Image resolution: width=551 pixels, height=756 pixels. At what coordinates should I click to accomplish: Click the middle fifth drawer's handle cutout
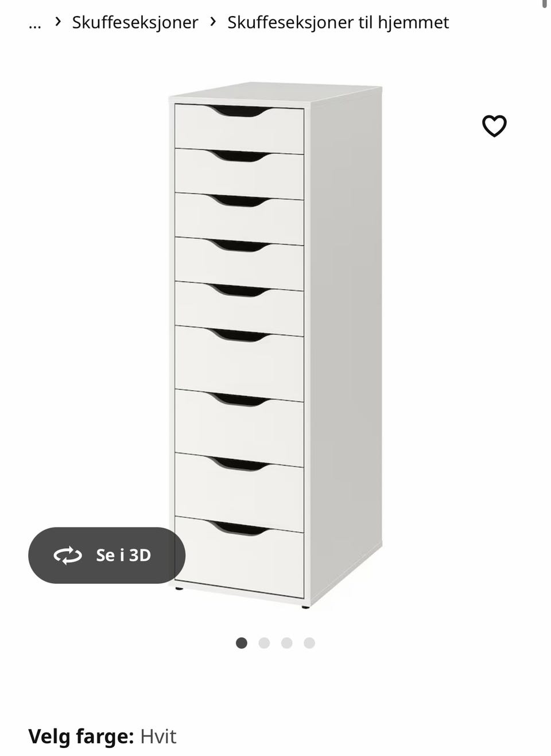click(x=239, y=290)
